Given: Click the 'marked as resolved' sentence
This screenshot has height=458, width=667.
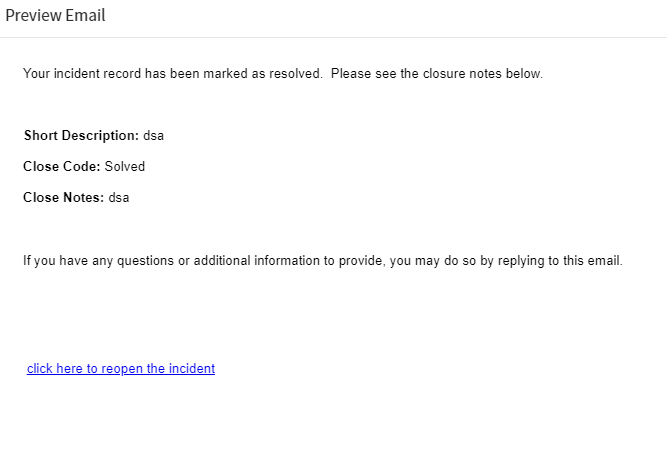Looking at the screenshot, I should click(x=173, y=74).
